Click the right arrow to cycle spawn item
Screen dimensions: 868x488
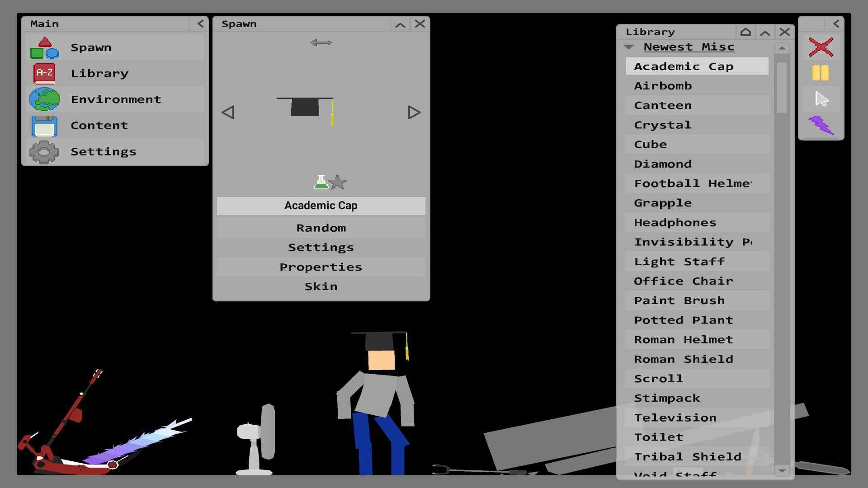pos(413,112)
